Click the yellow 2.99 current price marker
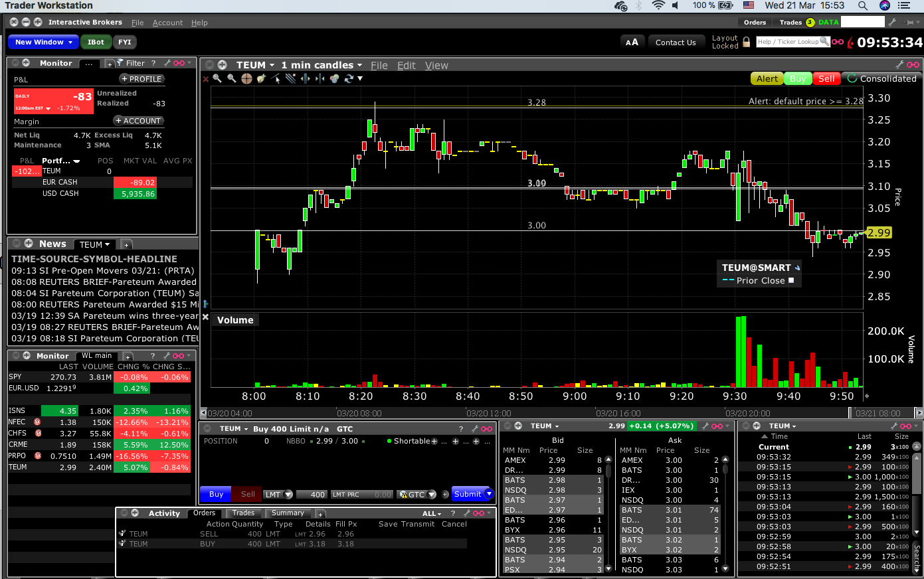The image size is (924, 579). [x=879, y=232]
